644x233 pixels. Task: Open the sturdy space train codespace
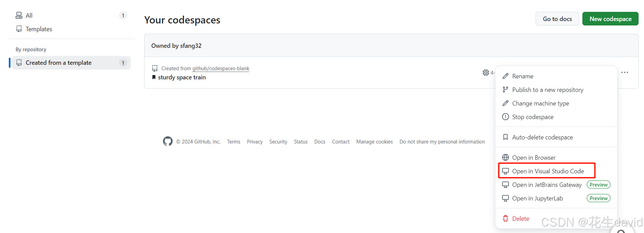point(182,77)
